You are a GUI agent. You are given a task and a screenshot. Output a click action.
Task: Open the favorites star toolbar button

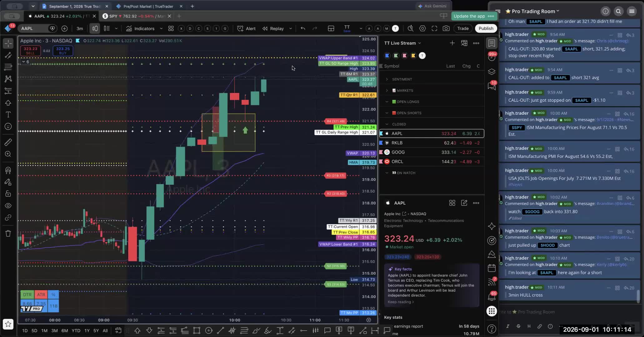(x=8, y=324)
